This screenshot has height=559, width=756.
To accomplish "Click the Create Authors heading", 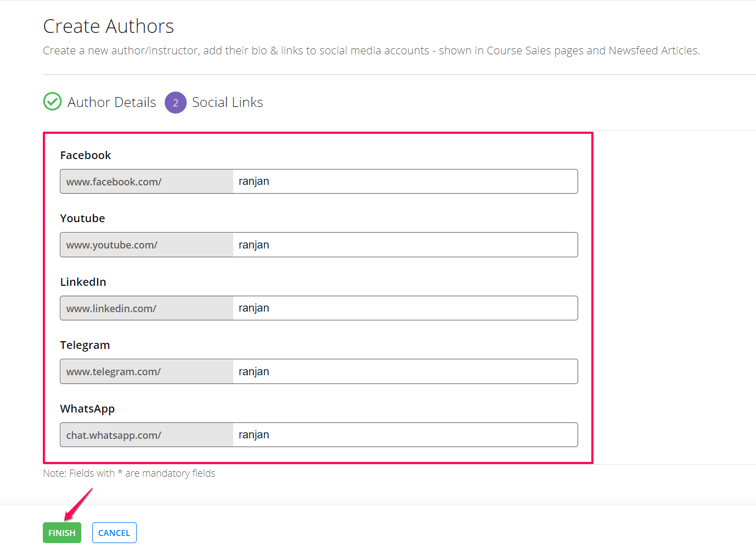I will point(109,26).
